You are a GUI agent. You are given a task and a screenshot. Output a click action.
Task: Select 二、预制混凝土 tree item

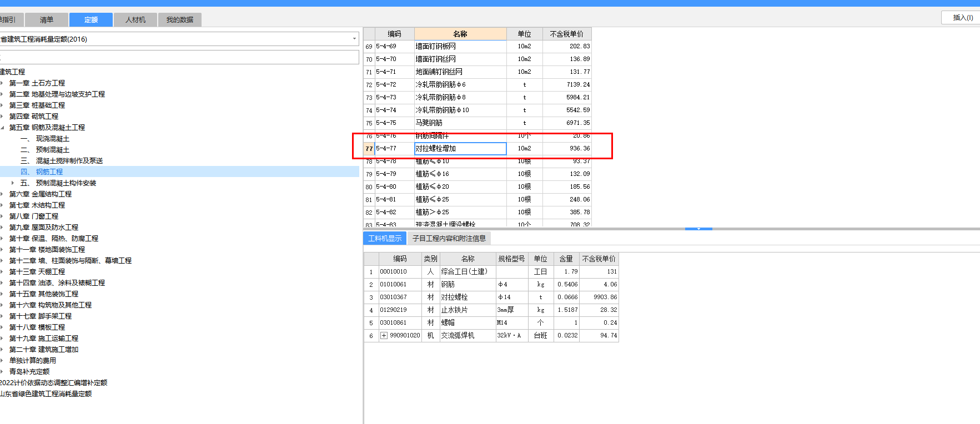coord(45,150)
